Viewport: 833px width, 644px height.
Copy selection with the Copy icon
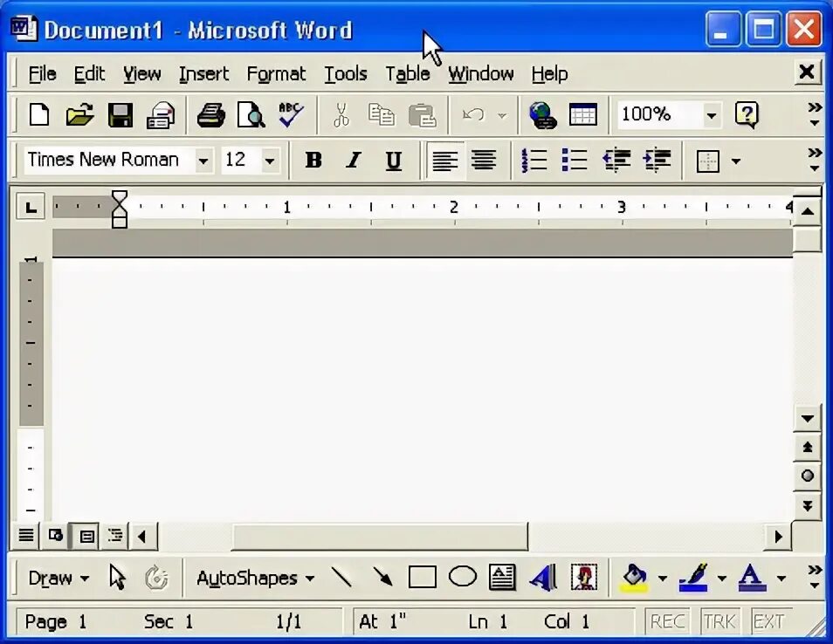tap(381, 114)
